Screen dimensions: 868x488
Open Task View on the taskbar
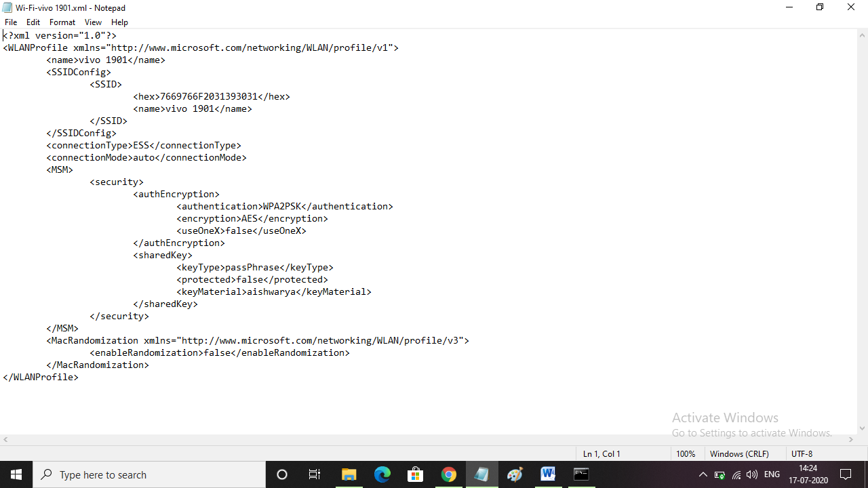click(x=315, y=474)
